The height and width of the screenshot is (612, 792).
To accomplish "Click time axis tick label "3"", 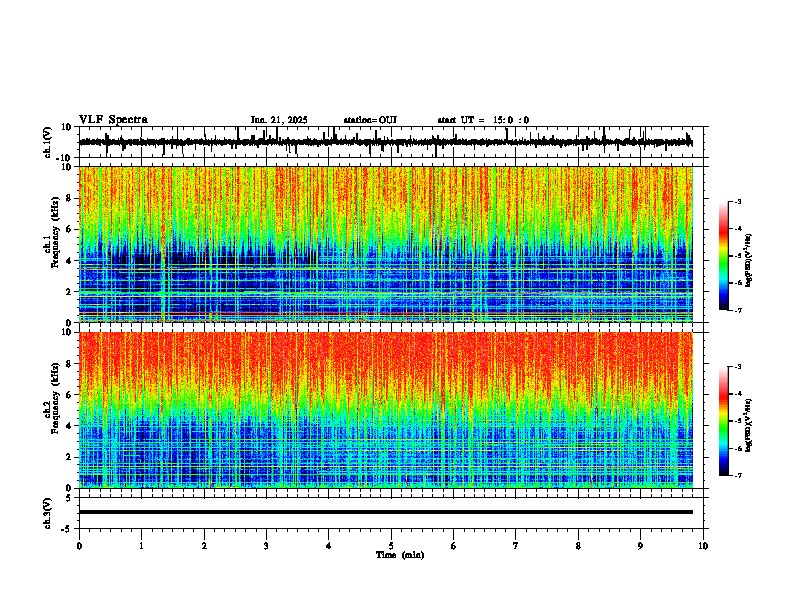I will (x=266, y=546).
